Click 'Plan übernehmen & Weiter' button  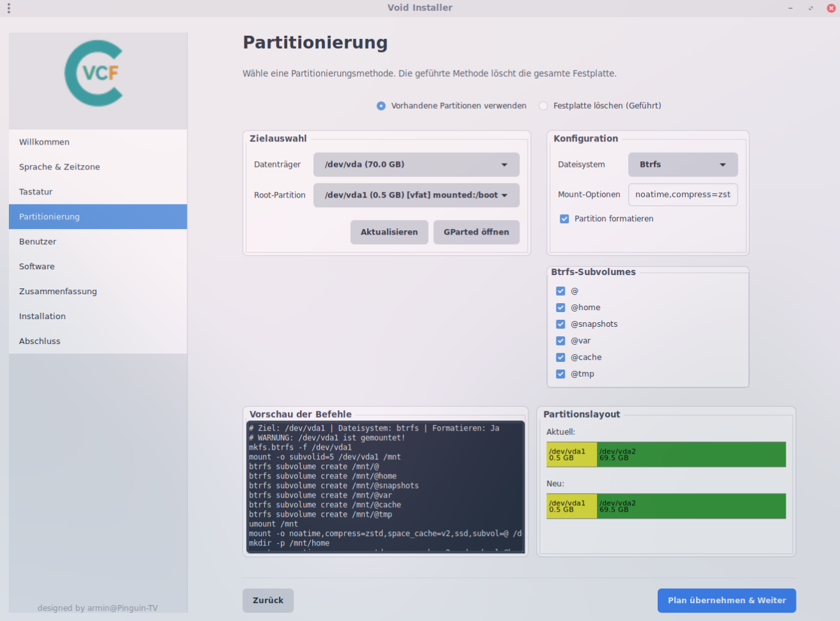tap(726, 601)
